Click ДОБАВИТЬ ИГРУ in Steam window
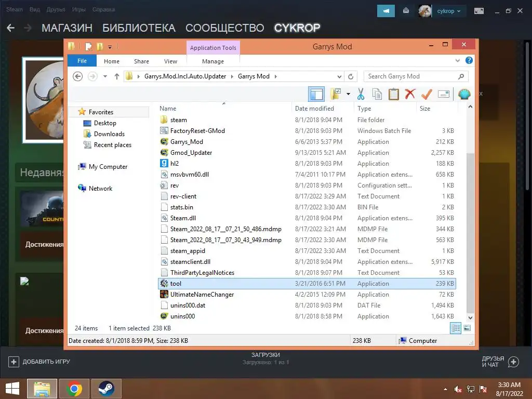The height and width of the screenshot is (399, 532). click(39, 362)
